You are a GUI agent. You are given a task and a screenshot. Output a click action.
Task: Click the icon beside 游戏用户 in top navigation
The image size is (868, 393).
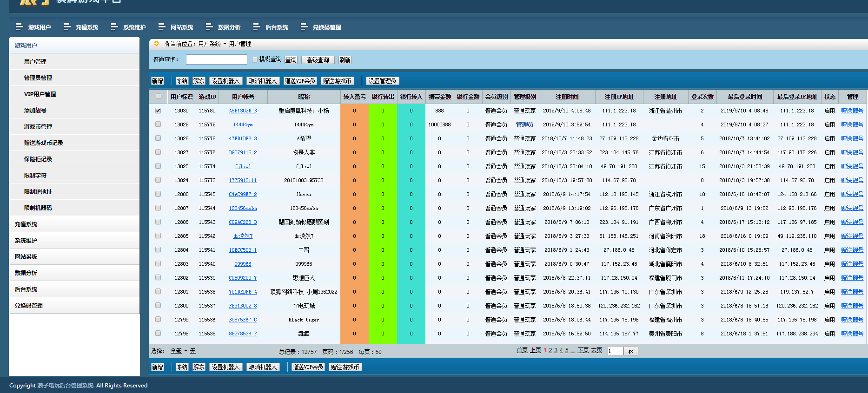click(x=20, y=27)
